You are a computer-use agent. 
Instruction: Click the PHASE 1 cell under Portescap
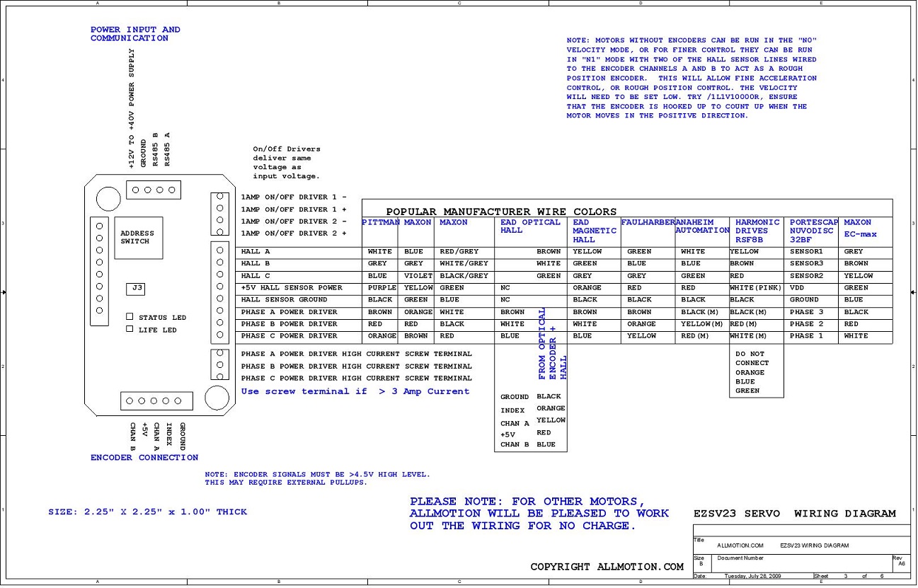pos(807,336)
